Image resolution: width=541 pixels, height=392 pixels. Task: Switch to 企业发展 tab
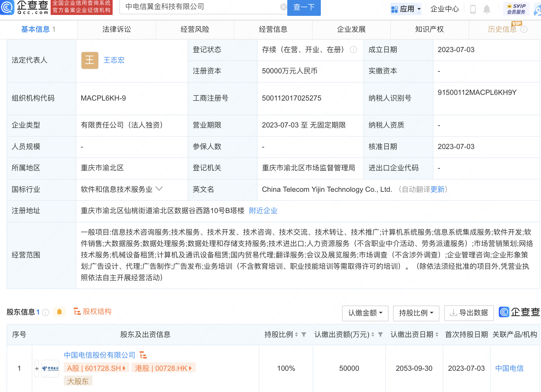pyautogui.click(x=351, y=29)
